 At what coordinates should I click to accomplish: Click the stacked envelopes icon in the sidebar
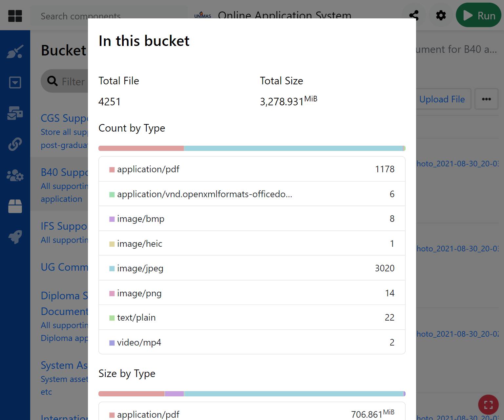pyautogui.click(x=15, y=113)
